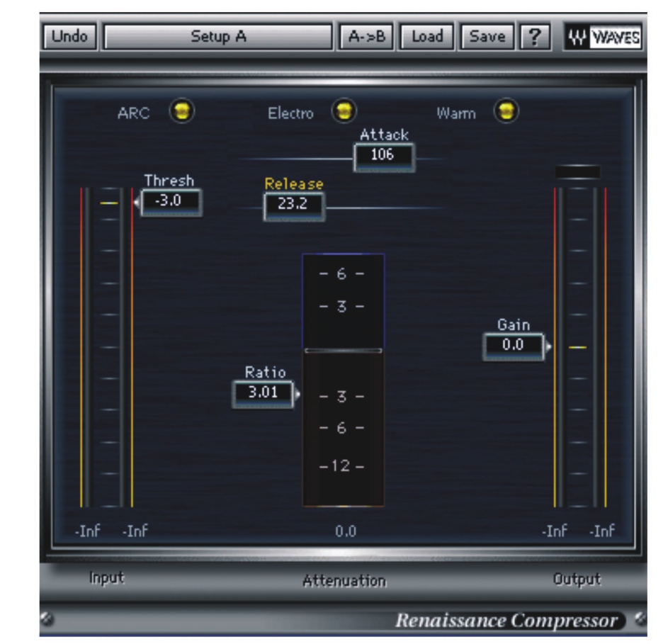The width and height of the screenshot is (668, 644).
Task: Click the attenuation readout 0.0
Action: point(346,531)
